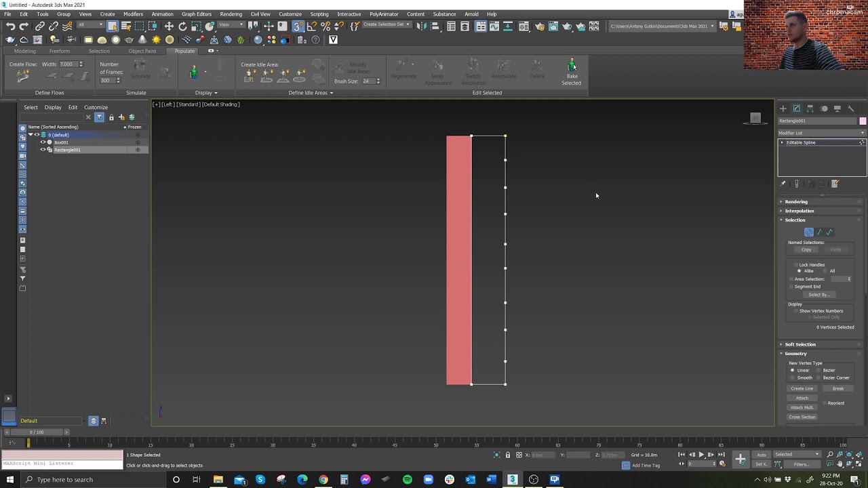Enable Spline sub-object selection mode
The height and width of the screenshot is (488, 868).
829,232
